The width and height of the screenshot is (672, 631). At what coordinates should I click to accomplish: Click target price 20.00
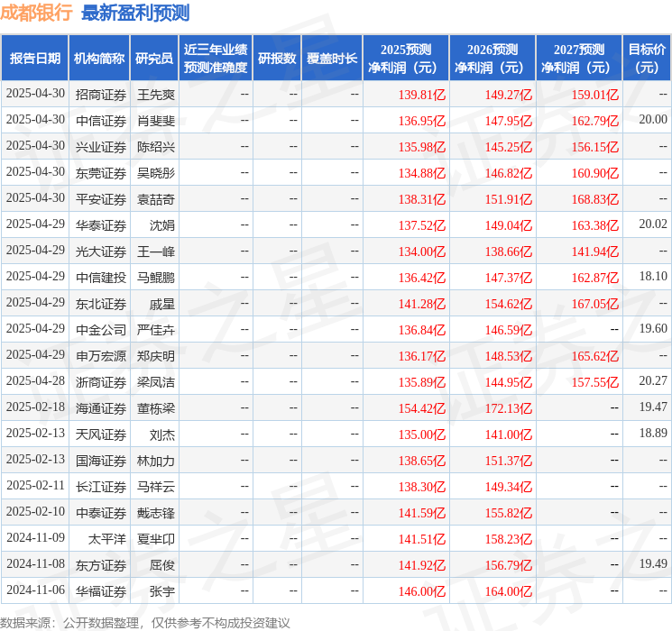point(653,119)
